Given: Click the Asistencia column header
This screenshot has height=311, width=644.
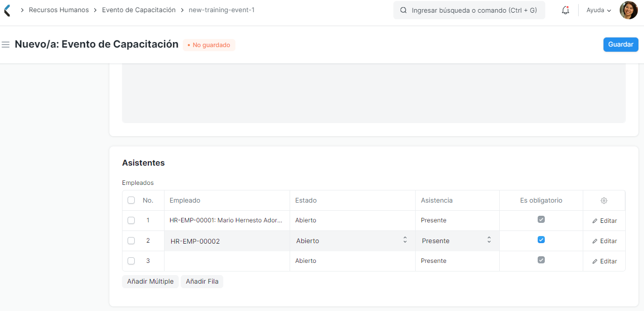Looking at the screenshot, I should pyautogui.click(x=437, y=201).
